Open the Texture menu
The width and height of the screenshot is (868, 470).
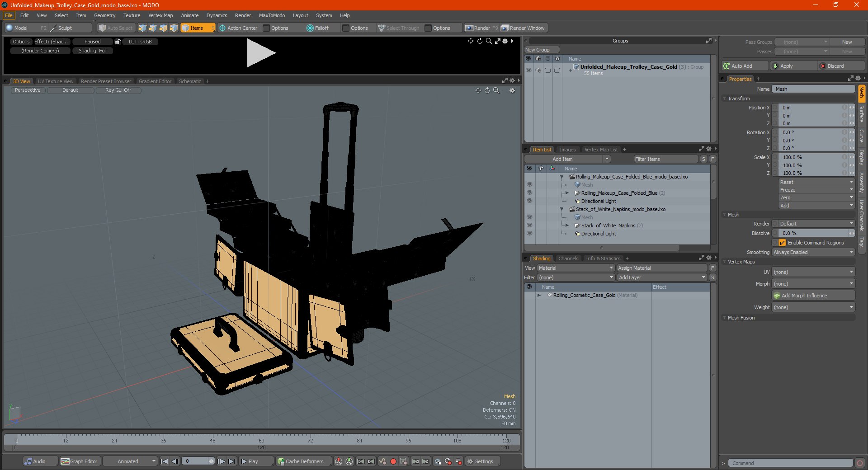pos(132,15)
